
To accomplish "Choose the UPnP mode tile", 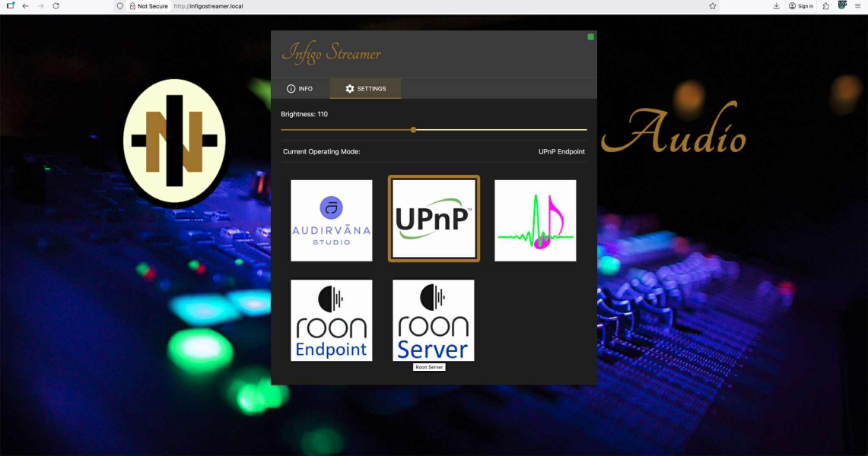I will (434, 219).
